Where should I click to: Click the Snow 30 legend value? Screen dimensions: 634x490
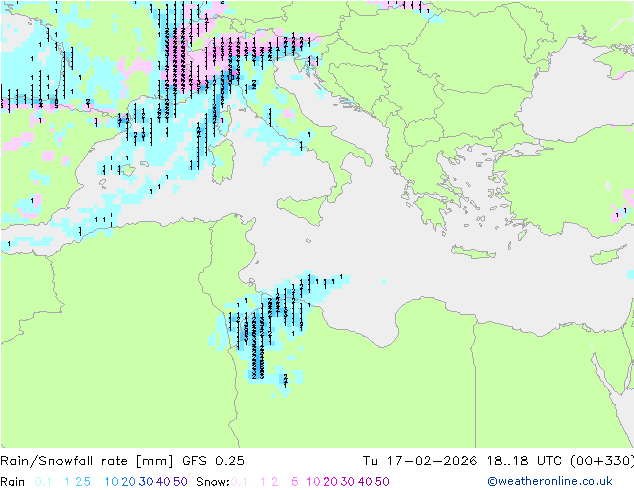348,482
